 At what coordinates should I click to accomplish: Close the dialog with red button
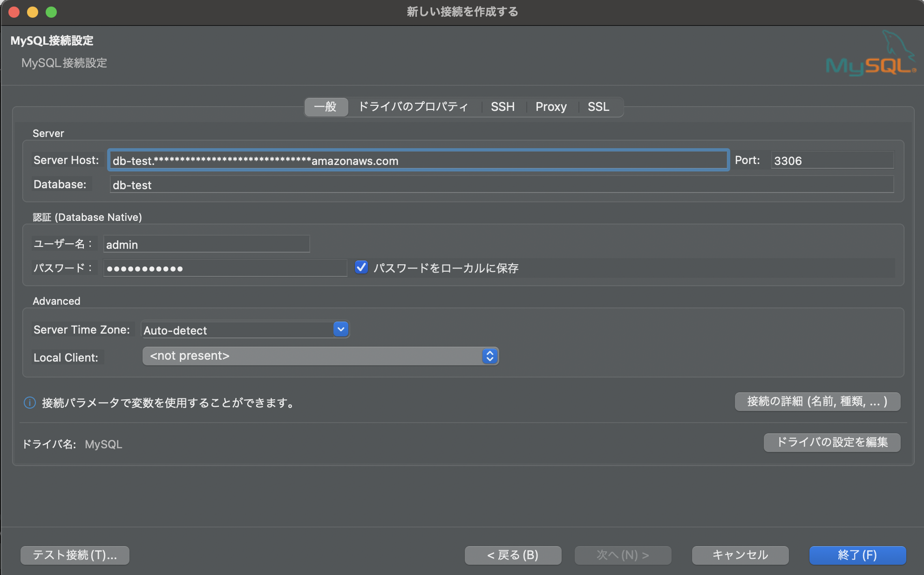[x=14, y=12]
